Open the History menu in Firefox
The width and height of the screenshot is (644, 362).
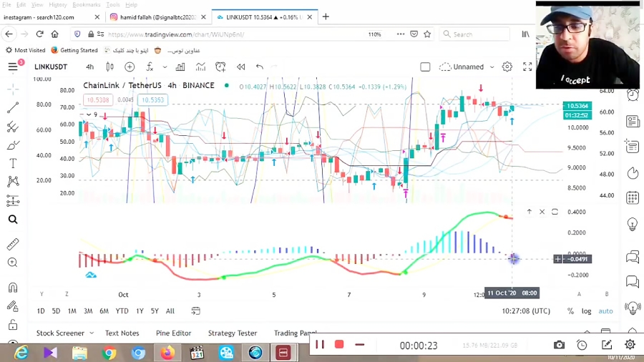tap(57, 4)
